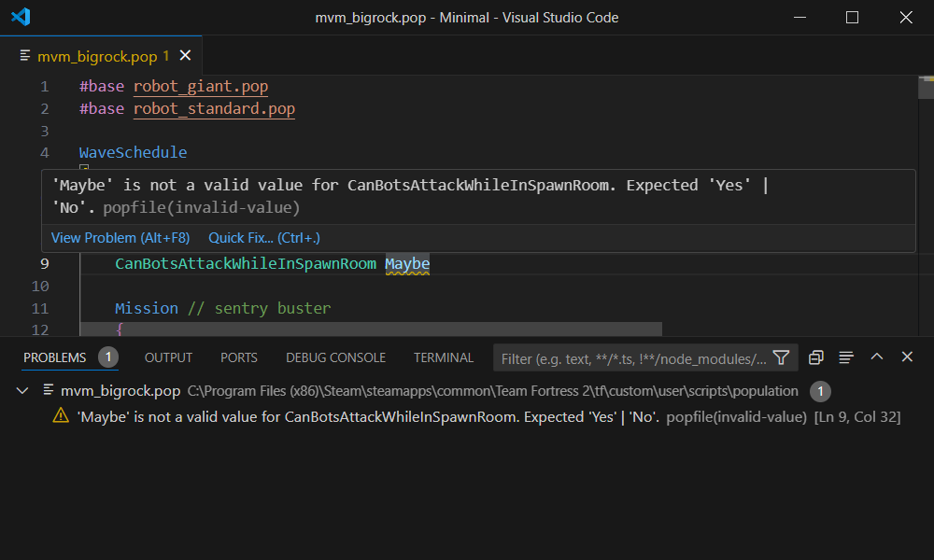Click the WaveSchedule keyword on line 4
This screenshot has width=934, height=560.
tap(133, 152)
